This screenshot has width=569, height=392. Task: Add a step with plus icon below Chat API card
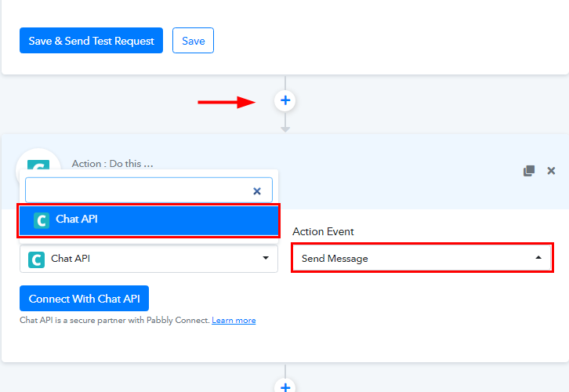pos(285,386)
